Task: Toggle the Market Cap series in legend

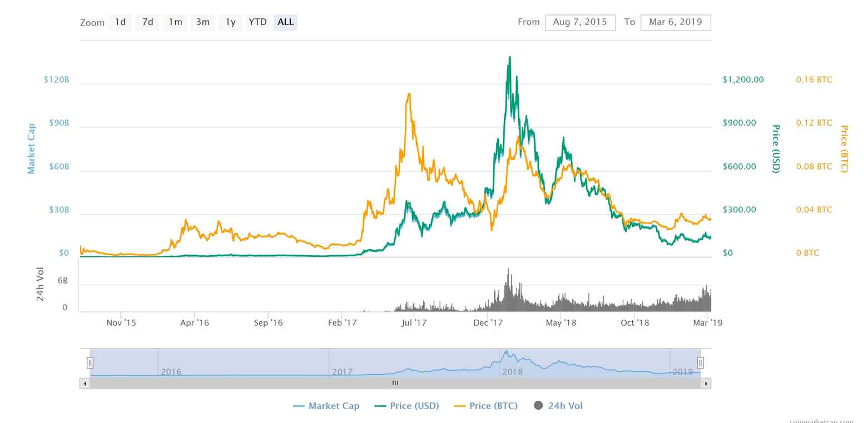Action: point(326,406)
